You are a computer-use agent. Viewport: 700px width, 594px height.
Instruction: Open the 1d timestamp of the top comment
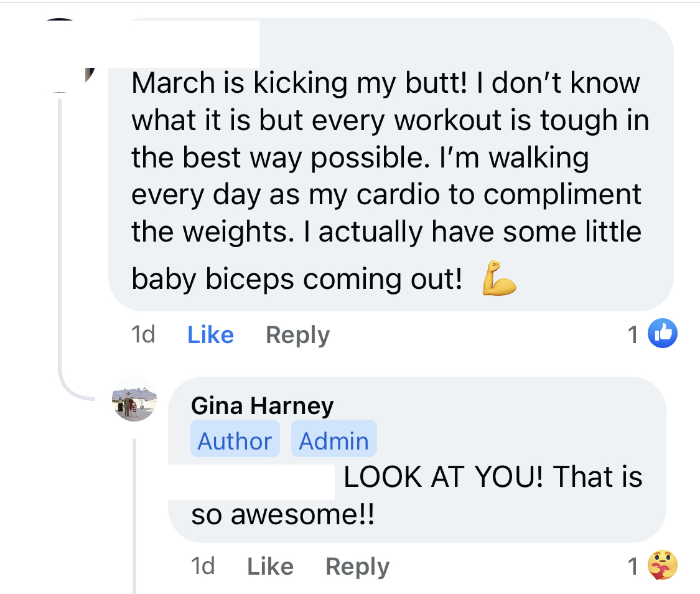143,335
